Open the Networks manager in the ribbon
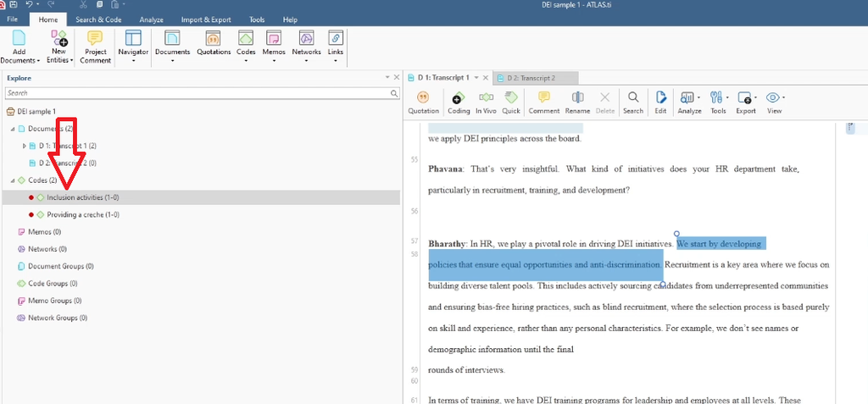 [x=306, y=47]
